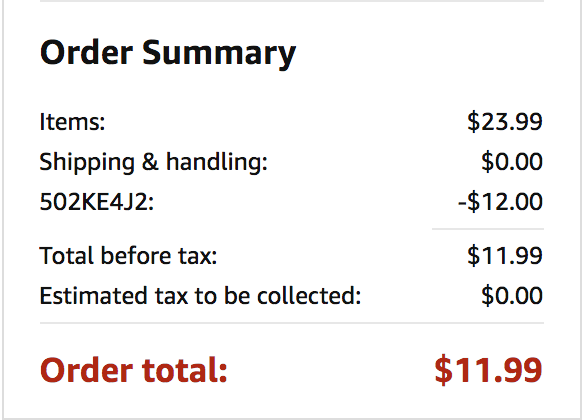The image size is (586, 420).
Task: Select the Items label
Action: pos(73,122)
